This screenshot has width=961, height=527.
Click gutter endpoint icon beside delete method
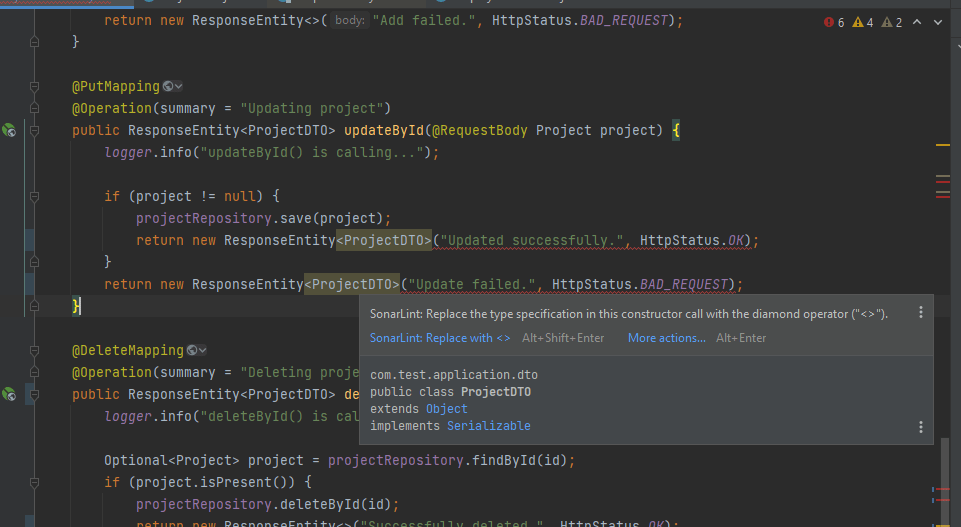9,394
